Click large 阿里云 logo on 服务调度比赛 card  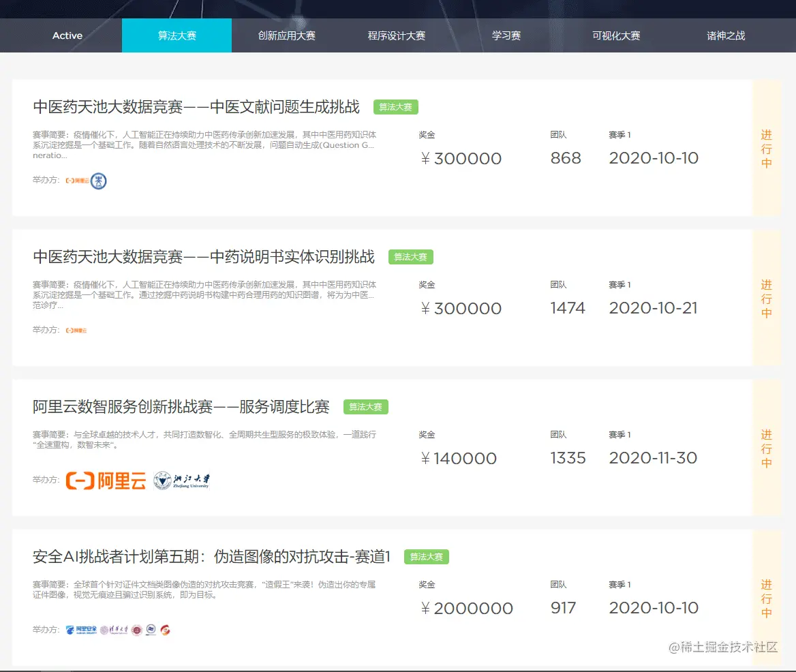pos(106,480)
